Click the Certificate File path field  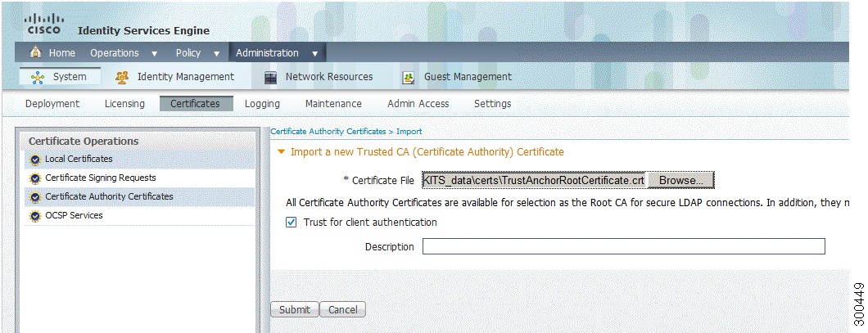point(534,180)
